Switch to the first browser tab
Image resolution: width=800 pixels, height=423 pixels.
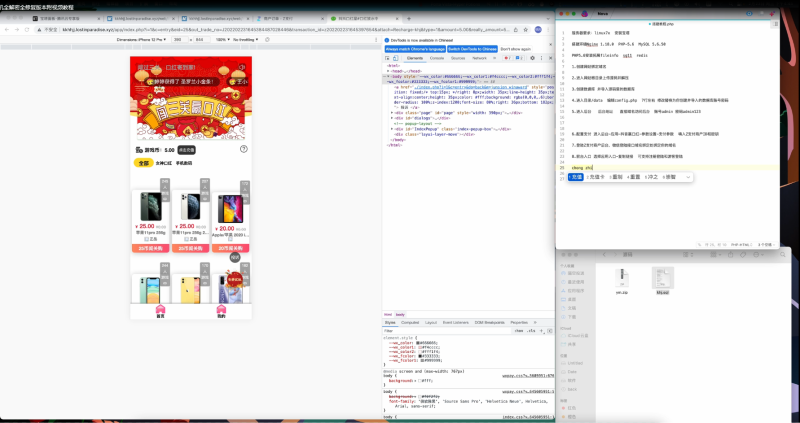pyautogui.click(x=65, y=18)
